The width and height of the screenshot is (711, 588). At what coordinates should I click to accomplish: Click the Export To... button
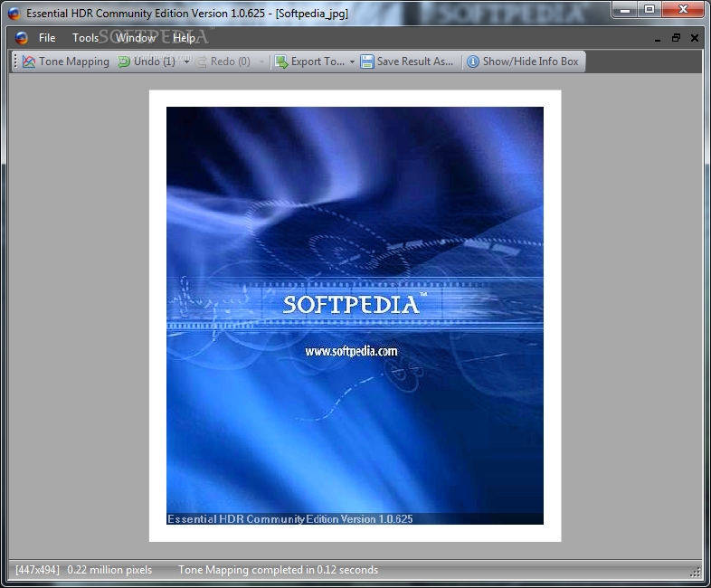[x=311, y=62]
